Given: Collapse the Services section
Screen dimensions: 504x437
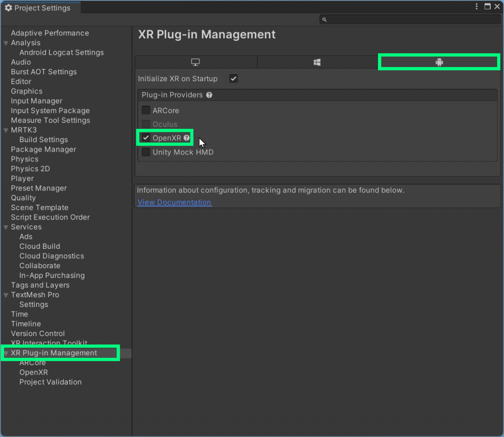Looking at the screenshot, I should coord(5,227).
